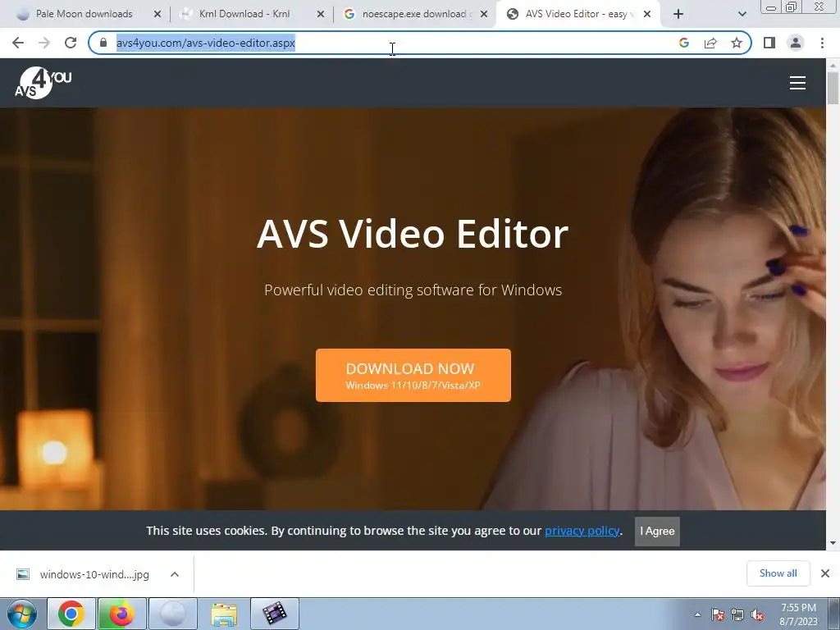Click the AVS4YOU logo

point(43,83)
